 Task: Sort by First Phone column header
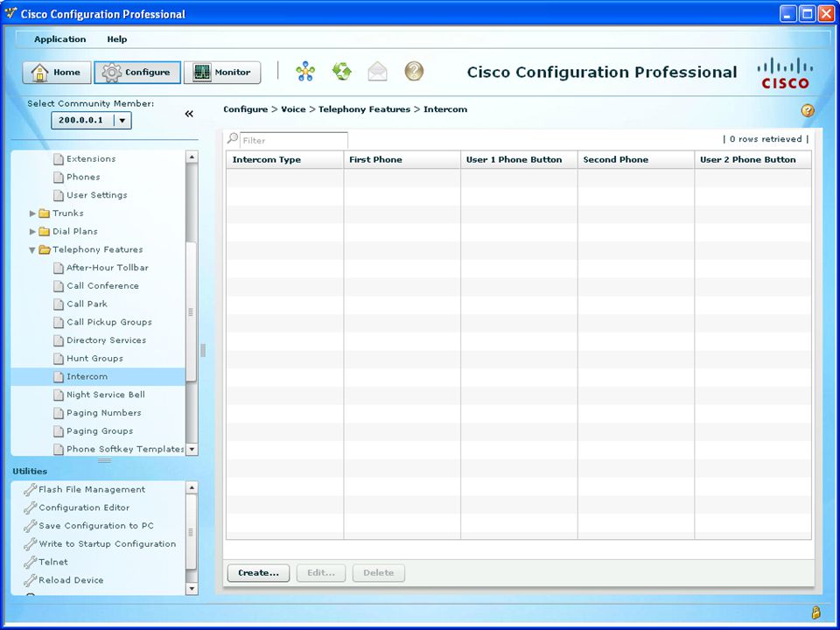[x=402, y=159]
